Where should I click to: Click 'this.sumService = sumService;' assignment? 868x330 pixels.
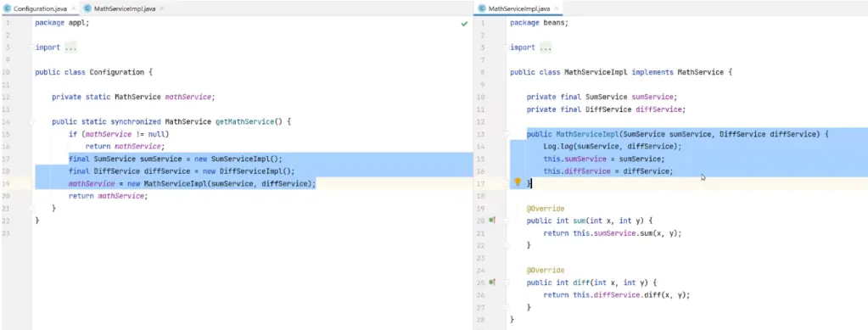pyautogui.click(x=604, y=159)
